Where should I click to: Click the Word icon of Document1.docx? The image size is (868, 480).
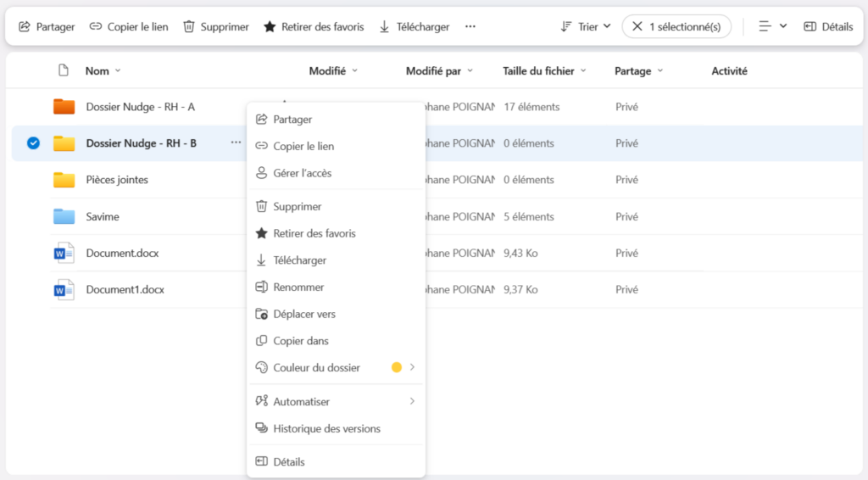click(x=64, y=289)
